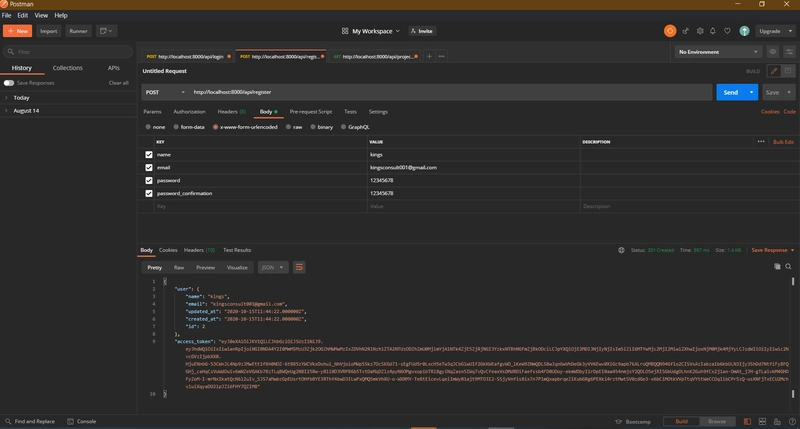Image resolution: width=800 pixels, height=429 pixels.
Task: Click the heart icon in header
Action: pos(728,31)
